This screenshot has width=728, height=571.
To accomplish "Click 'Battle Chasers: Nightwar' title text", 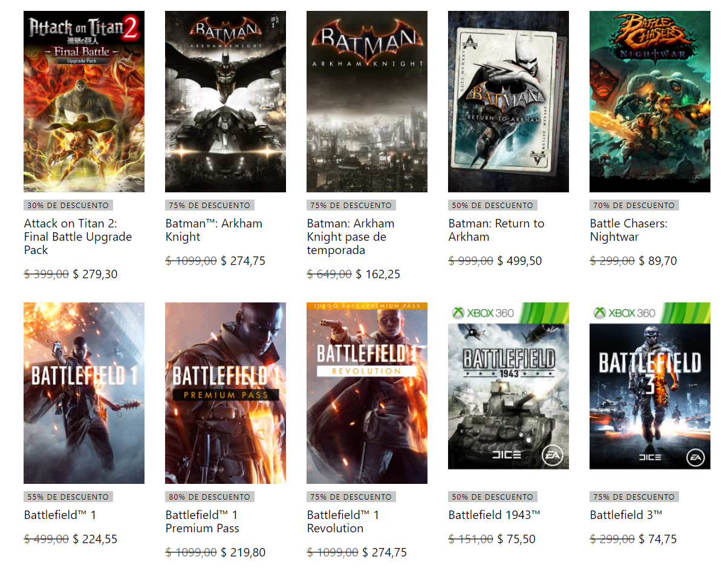I will (629, 230).
